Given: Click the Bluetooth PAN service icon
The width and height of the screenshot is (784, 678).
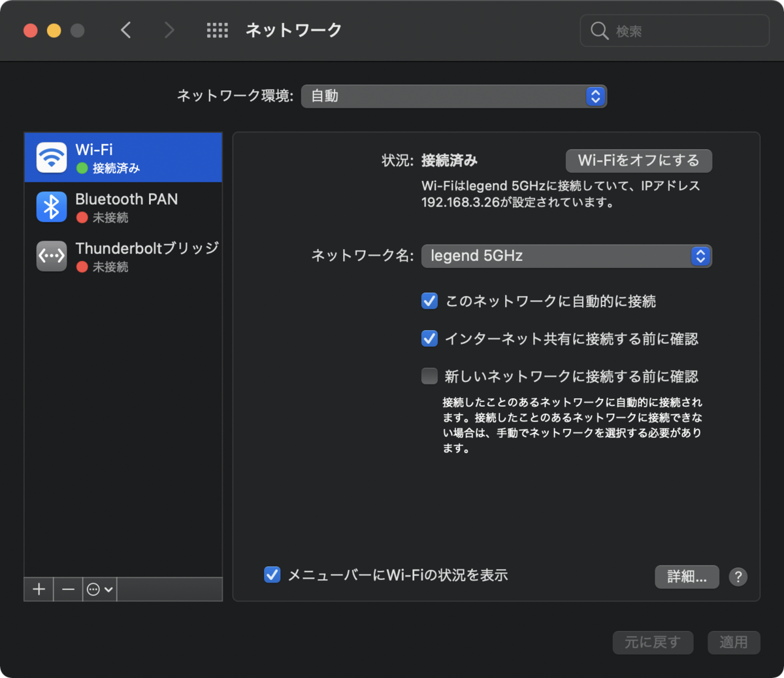Looking at the screenshot, I should (52, 207).
